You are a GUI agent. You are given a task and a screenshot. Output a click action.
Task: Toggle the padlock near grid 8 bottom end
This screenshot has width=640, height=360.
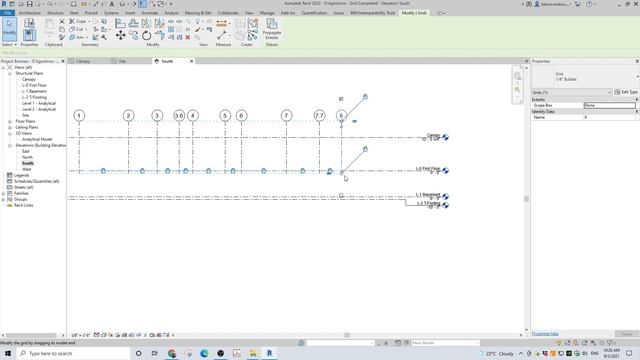coord(365,149)
